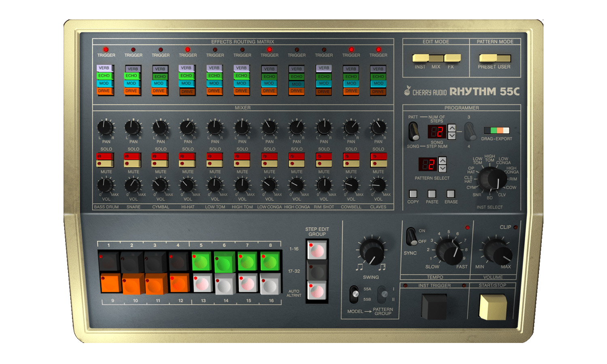Increase the pattern select number
The width and height of the screenshot is (607, 364).
(442, 160)
